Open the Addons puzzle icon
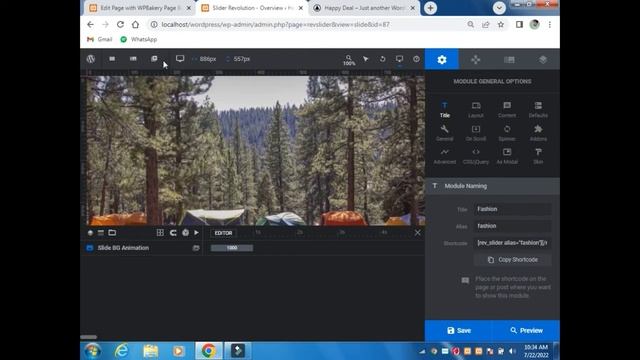The image size is (640, 360). tap(538, 133)
